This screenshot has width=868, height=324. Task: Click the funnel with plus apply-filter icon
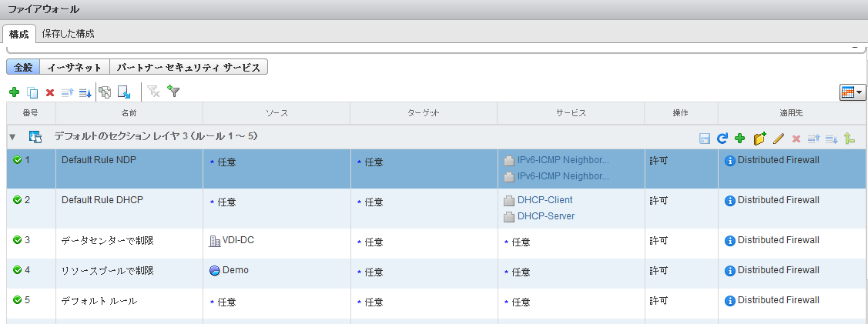tap(173, 92)
